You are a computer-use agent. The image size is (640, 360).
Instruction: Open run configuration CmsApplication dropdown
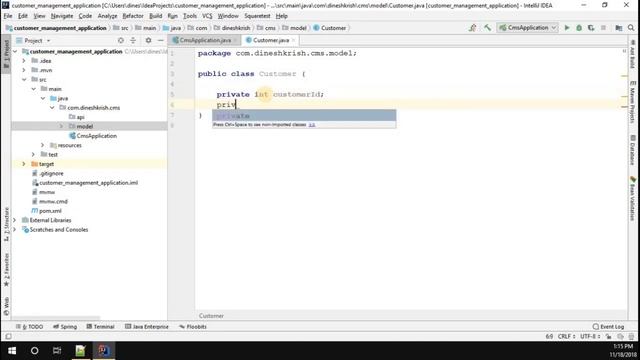(527, 28)
